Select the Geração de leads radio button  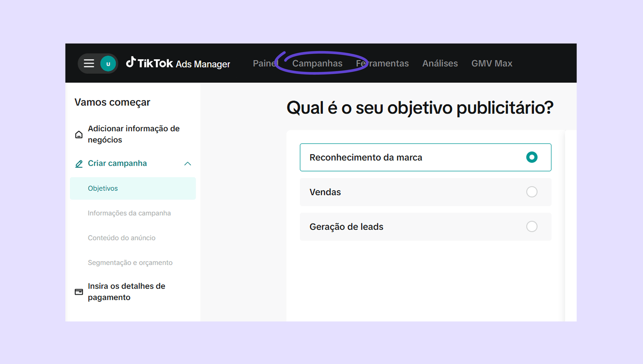click(x=531, y=226)
